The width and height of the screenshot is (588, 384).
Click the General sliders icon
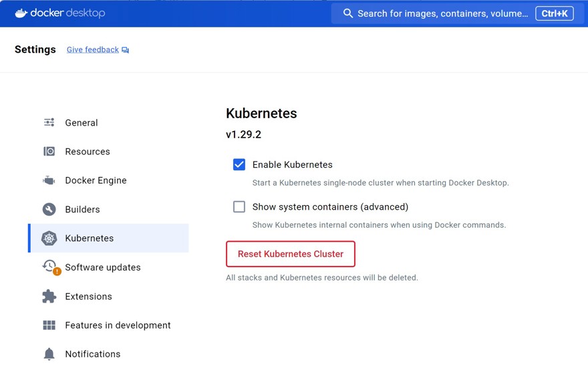[x=49, y=122]
